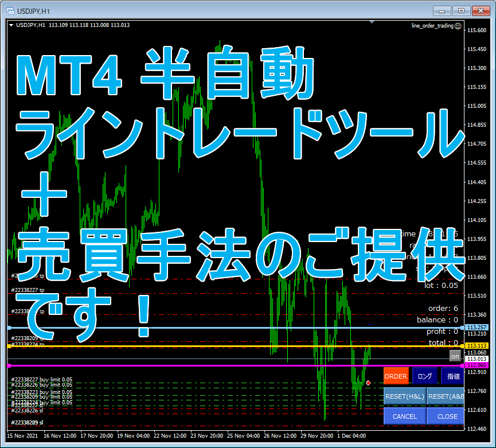Select the yellow 113.113 price line label

(477, 345)
